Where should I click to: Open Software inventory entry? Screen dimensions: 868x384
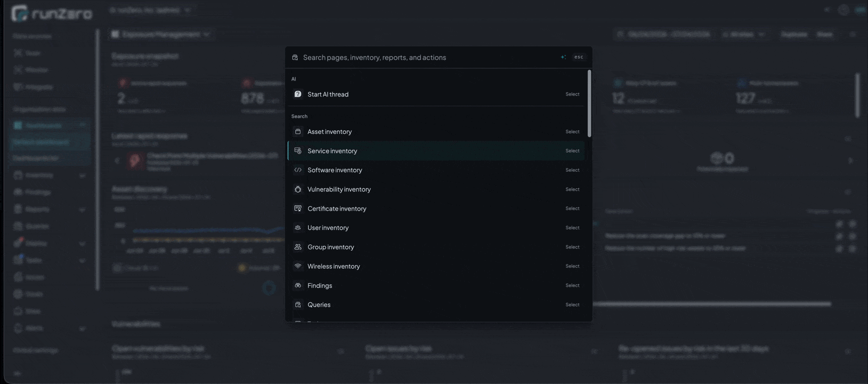click(x=436, y=170)
